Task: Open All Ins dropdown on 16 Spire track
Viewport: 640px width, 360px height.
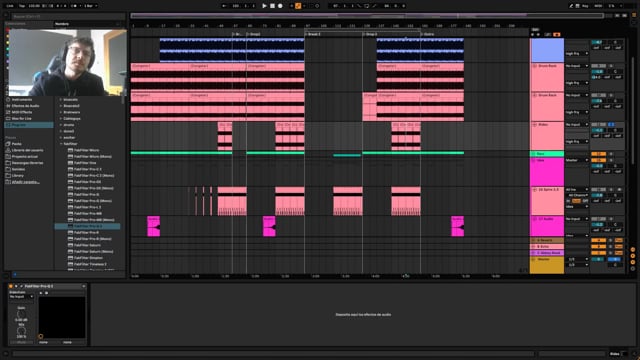Action: coord(577,190)
